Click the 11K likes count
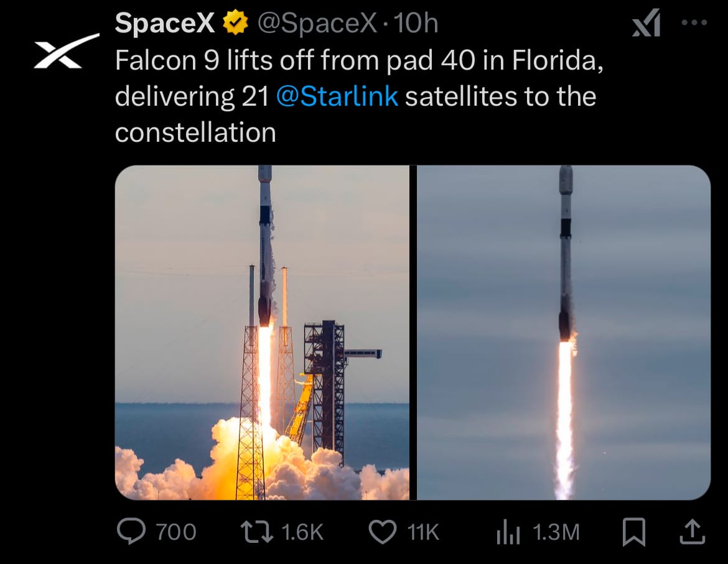Image resolution: width=728 pixels, height=564 pixels. click(x=423, y=532)
